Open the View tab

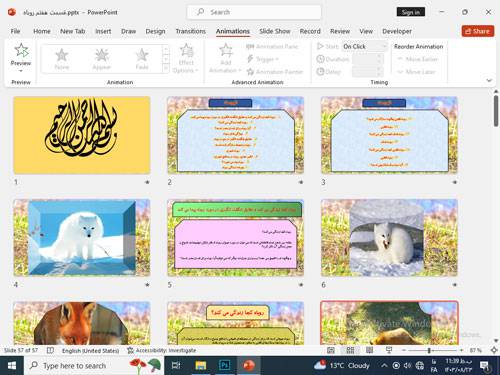tap(366, 31)
